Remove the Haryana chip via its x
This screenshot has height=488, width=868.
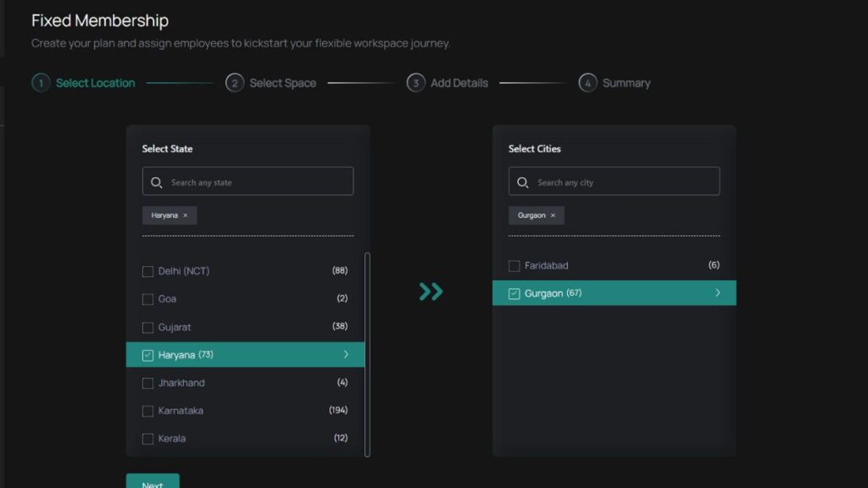(186, 215)
